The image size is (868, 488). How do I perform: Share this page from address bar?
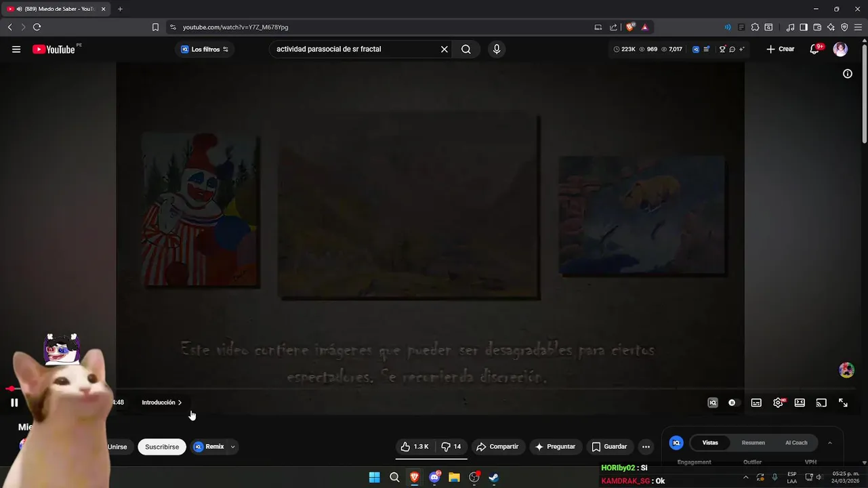[613, 27]
